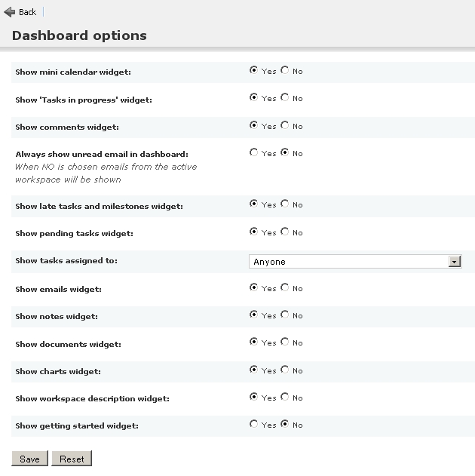Select No for 'Tasks in progress' widget
This screenshot has height=476, width=475.
(284, 97)
